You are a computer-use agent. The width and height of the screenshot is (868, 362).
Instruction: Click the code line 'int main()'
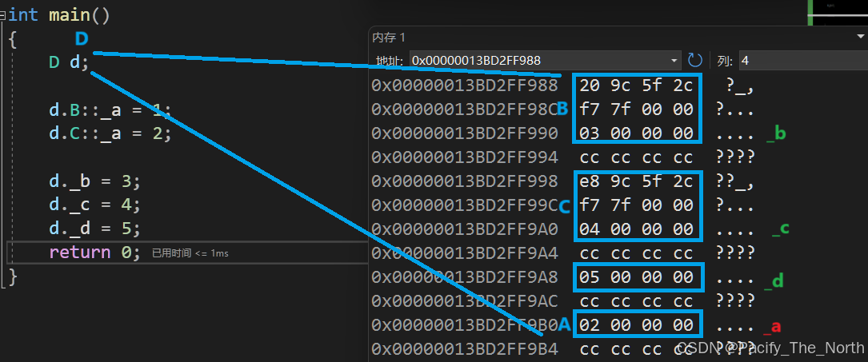[x=58, y=15]
